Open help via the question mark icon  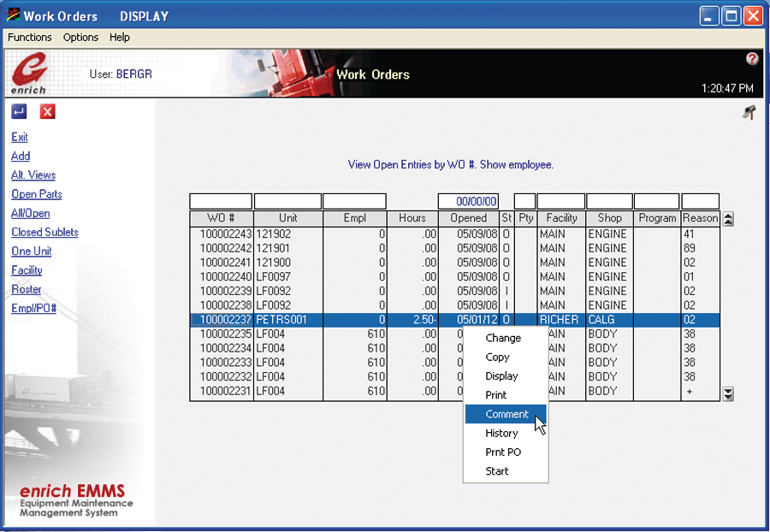(x=751, y=57)
